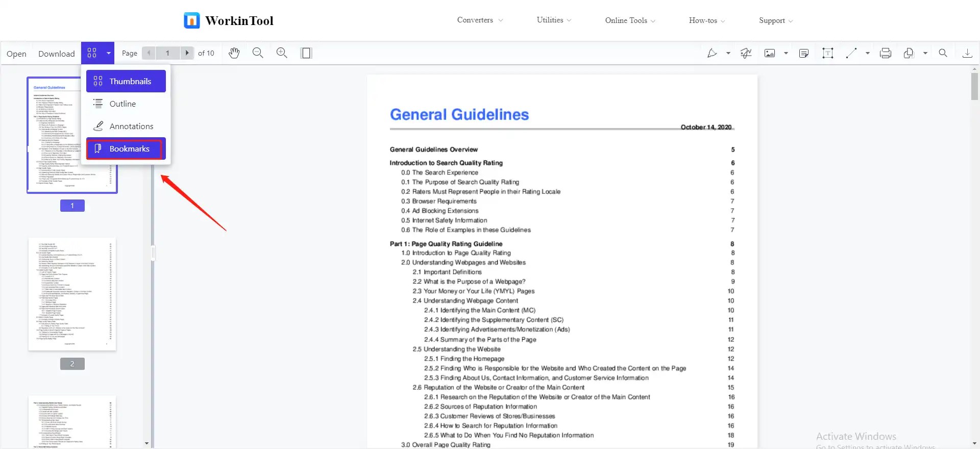Select Outline in the sidebar menu
This screenshot has height=449, width=980.
click(x=126, y=104)
